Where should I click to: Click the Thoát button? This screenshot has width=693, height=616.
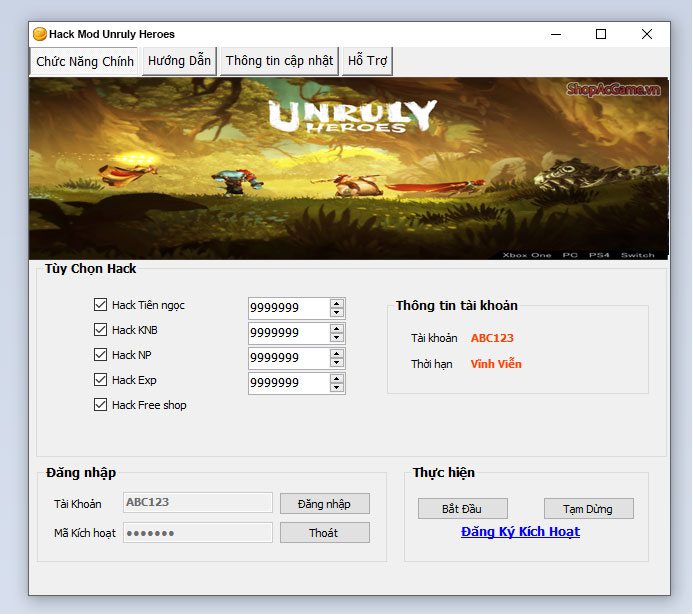[324, 533]
